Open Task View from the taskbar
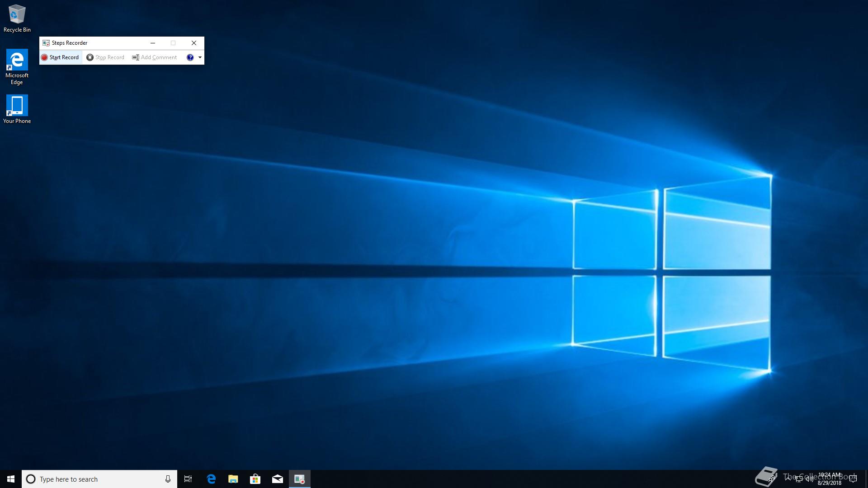Viewport: 868px width, 488px height. (188, 479)
